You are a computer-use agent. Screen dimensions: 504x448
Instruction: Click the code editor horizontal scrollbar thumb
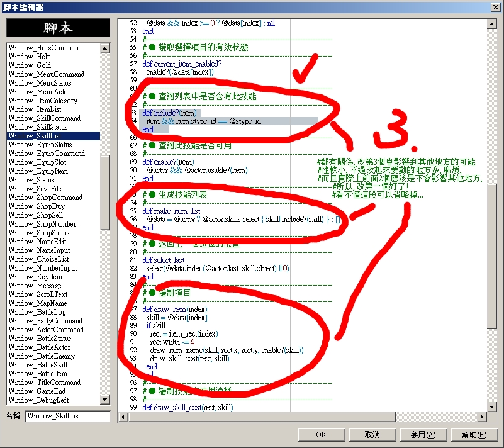click(261, 417)
